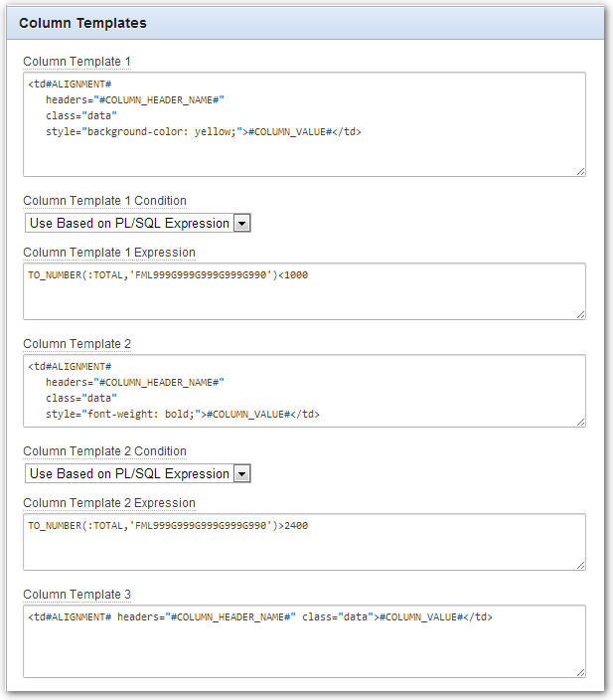Open help for Column Template 1 label
This screenshot has width=613, height=700.
coord(77,62)
